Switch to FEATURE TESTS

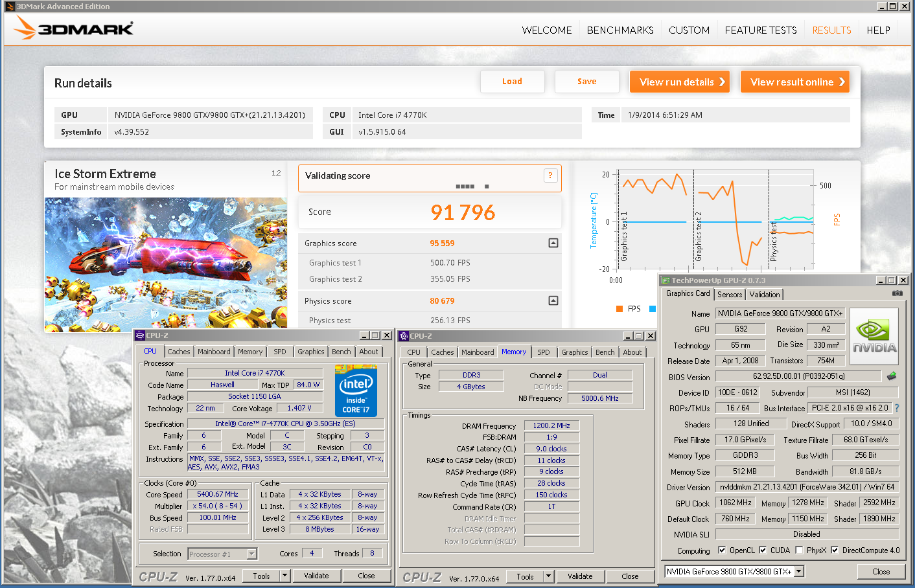click(x=761, y=30)
